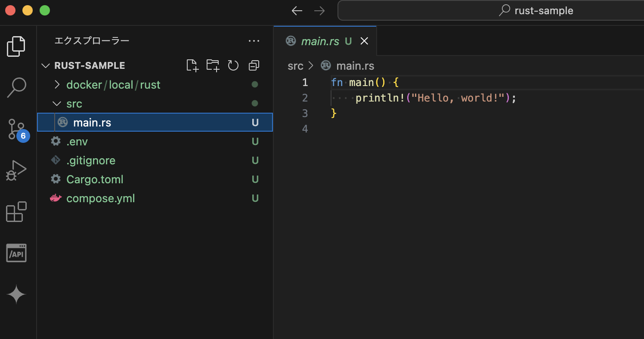This screenshot has width=644, height=339.
Task: Collapse all folders in explorer
Action: click(x=254, y=65)
